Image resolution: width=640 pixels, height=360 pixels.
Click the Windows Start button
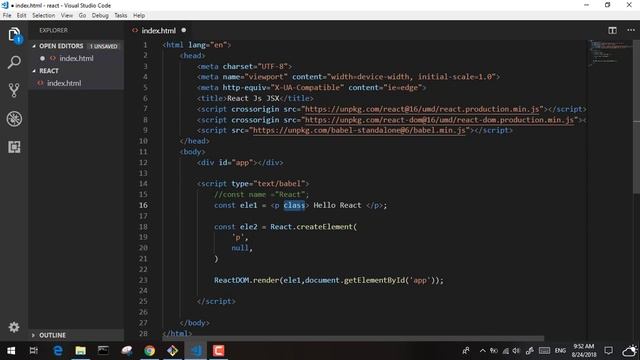coord(11,351)
